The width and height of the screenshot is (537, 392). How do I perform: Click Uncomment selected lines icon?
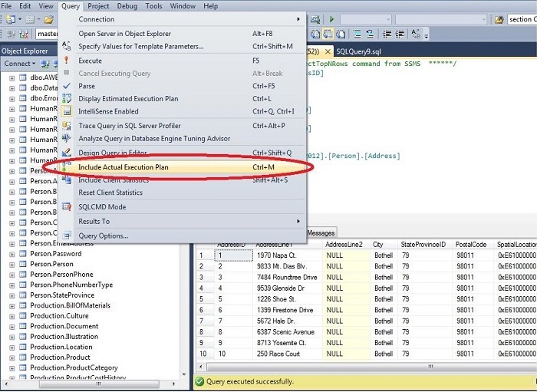pyautogui.click(x=370, y=34)
